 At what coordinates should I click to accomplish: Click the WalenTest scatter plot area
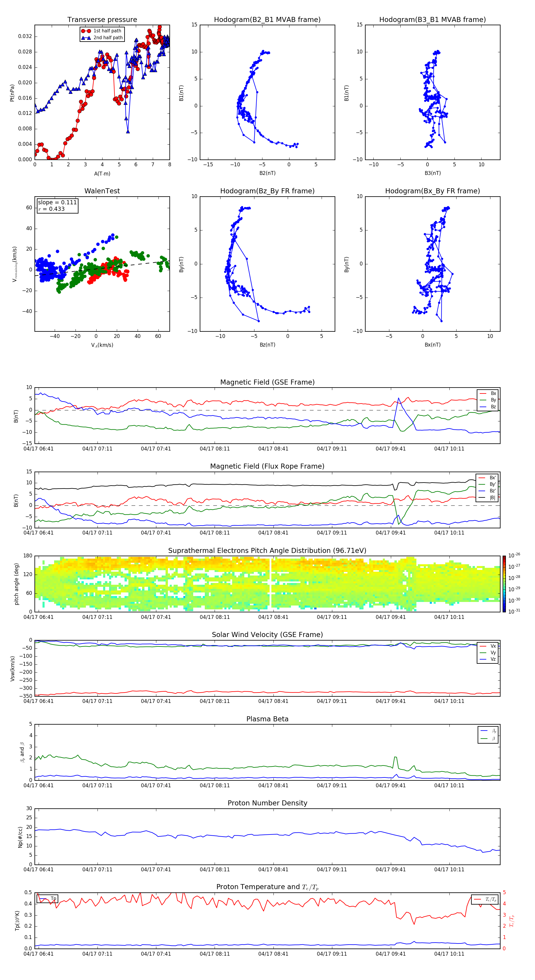[x=102, y=264]
